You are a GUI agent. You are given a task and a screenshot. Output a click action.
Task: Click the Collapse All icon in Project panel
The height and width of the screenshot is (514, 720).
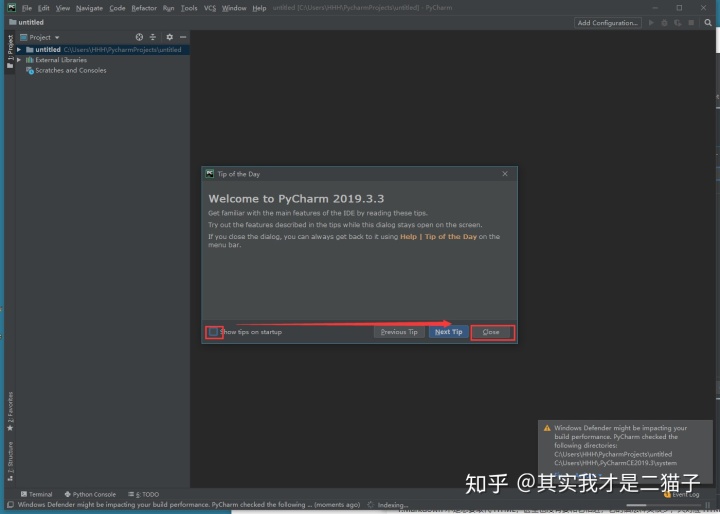(153, 37)
